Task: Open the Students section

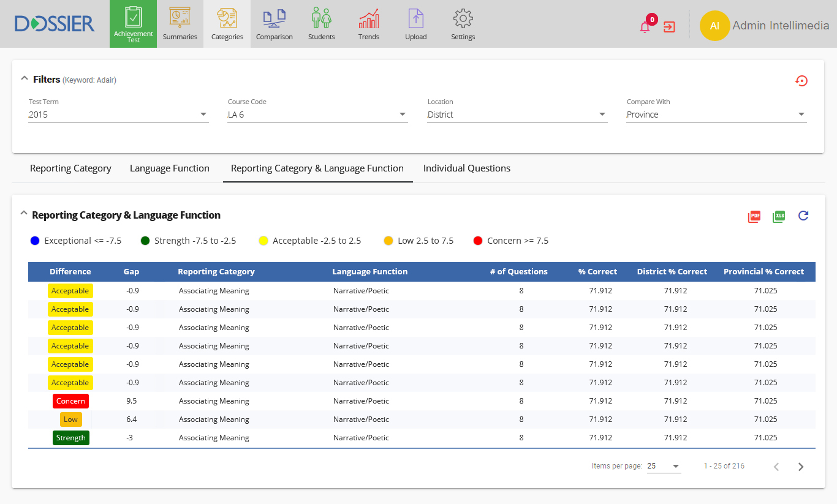Action: point(321,24)
